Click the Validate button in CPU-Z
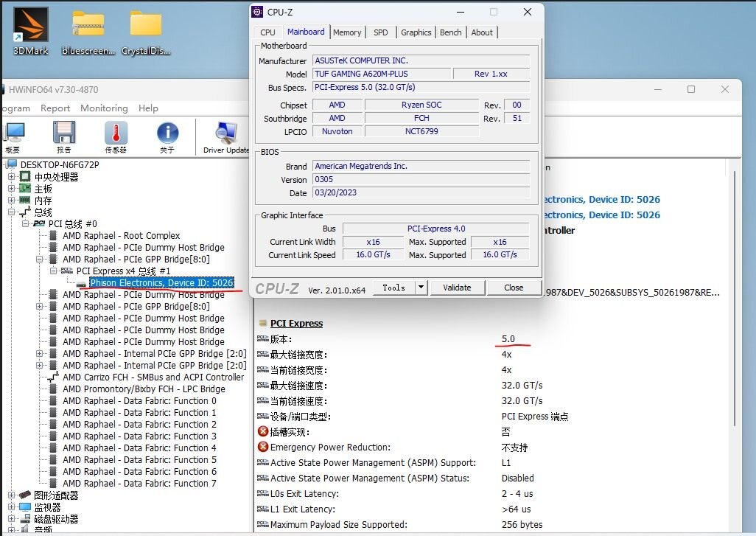Viewport: 756px width, 536px height. [x=457, y=288]
